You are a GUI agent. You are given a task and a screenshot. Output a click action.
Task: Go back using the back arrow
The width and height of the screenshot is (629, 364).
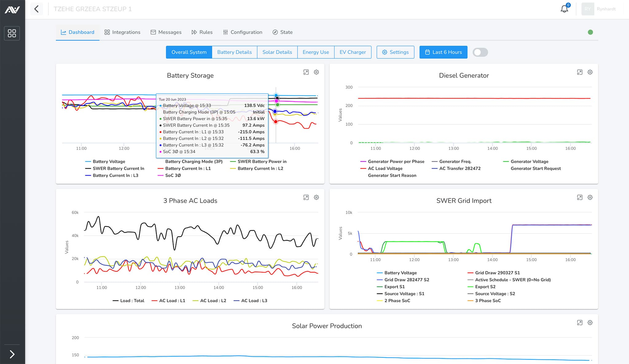[x=37, y=9]
